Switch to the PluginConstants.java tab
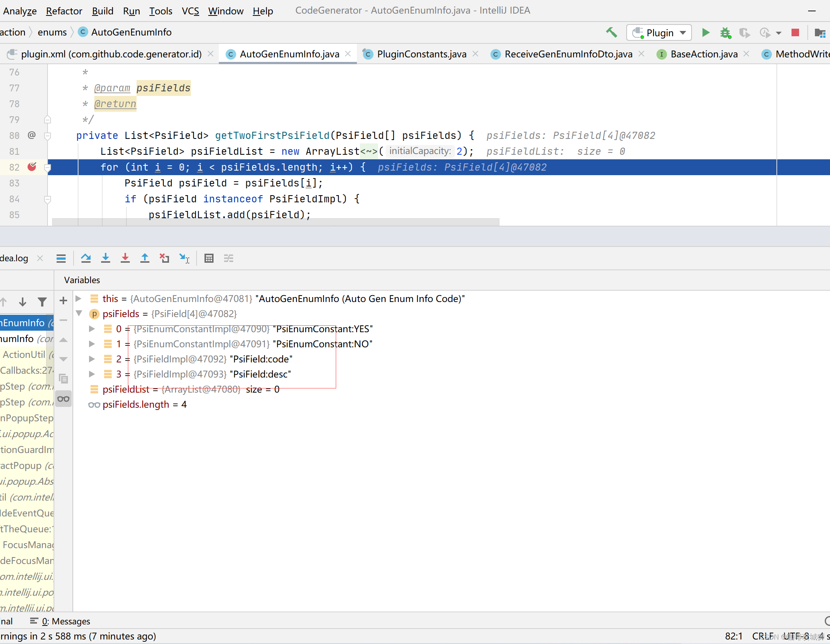Screen dimensions: 830x644 pos(421,54)
